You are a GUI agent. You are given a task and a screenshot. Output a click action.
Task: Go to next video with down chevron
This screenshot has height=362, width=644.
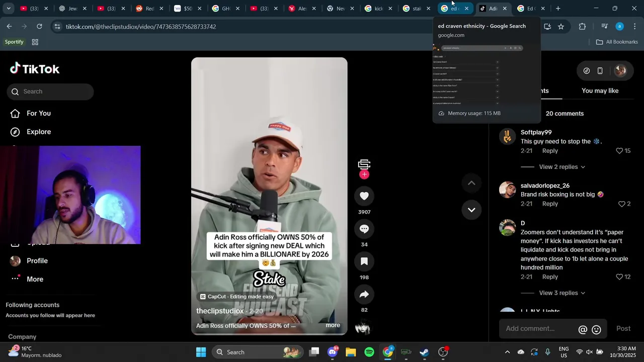pos(471,210)
